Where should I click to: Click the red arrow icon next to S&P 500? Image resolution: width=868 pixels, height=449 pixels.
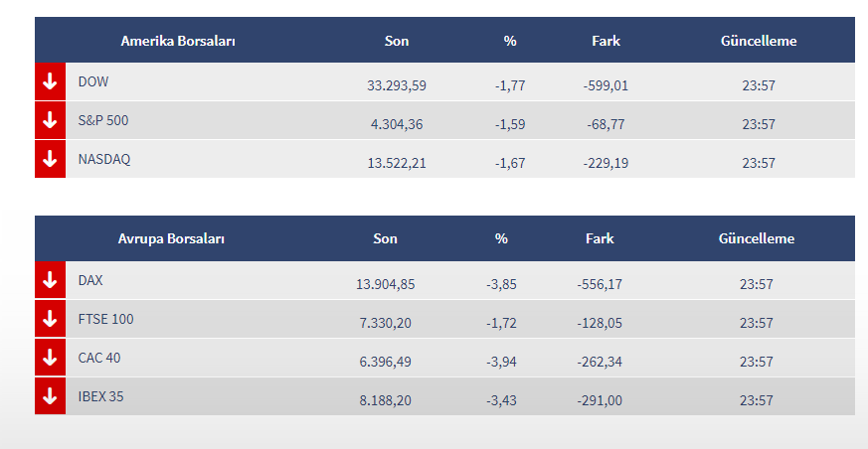click(50, 121)
